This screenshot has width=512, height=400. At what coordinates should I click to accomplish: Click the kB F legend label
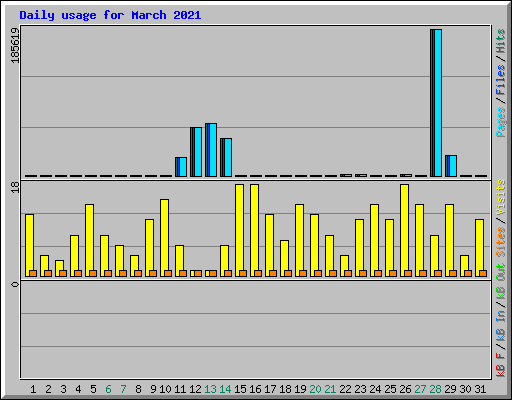click(x=501, y=364)
